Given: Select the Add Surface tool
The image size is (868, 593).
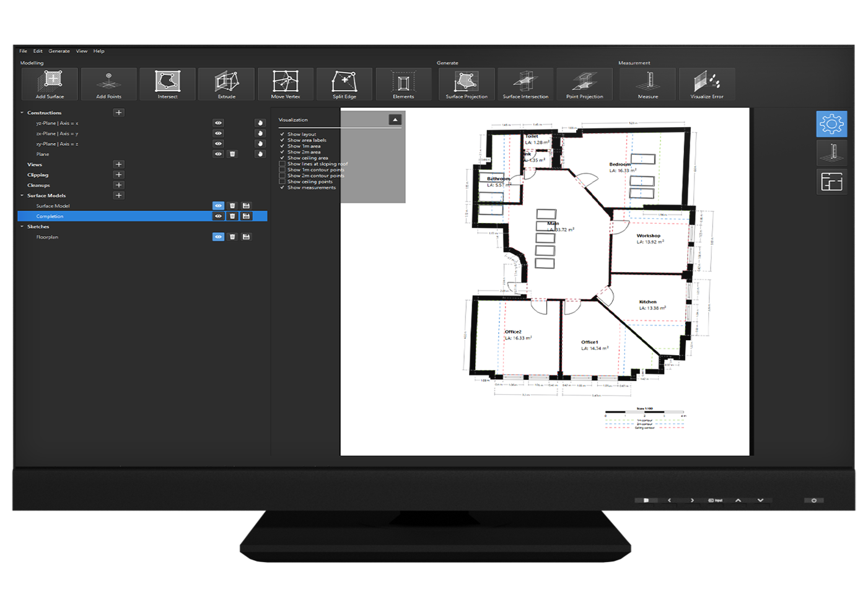Looking at the screenshot, I should click(50, 84).
